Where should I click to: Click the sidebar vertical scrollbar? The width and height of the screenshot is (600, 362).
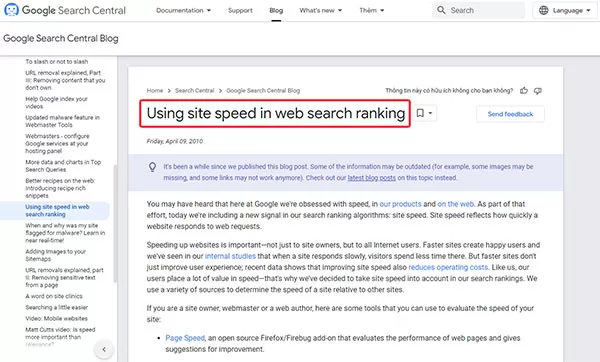[x=115, y=224]
